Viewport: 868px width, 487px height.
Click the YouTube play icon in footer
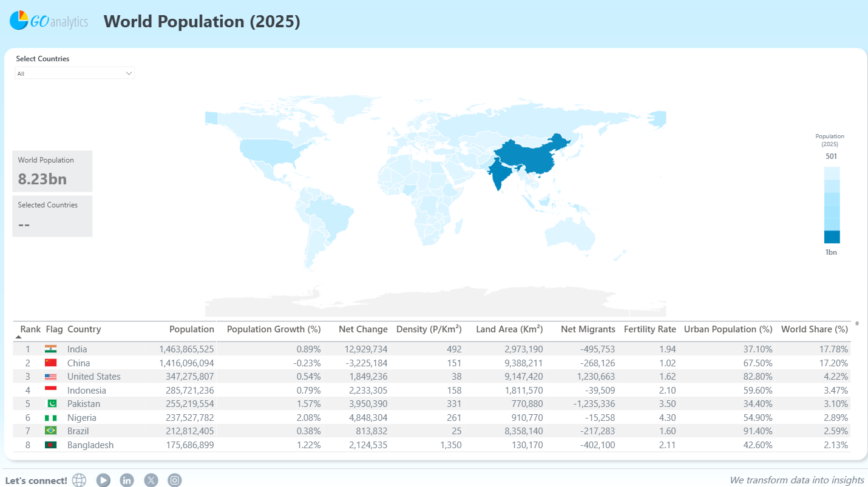tap(103, 480)
